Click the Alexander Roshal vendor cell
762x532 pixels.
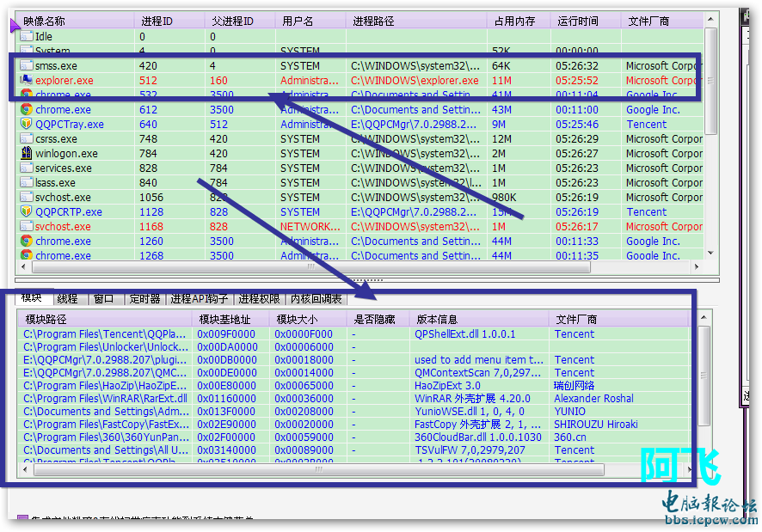tap(593, 399)
